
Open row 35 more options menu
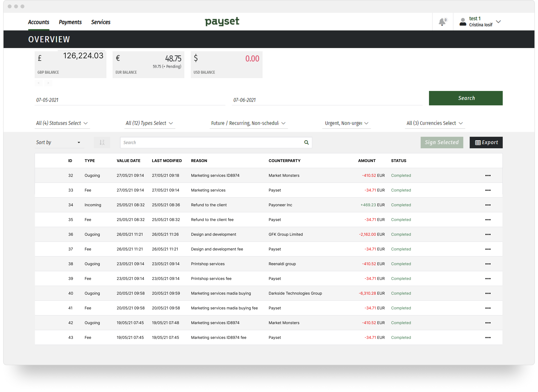tap(488, 220)
